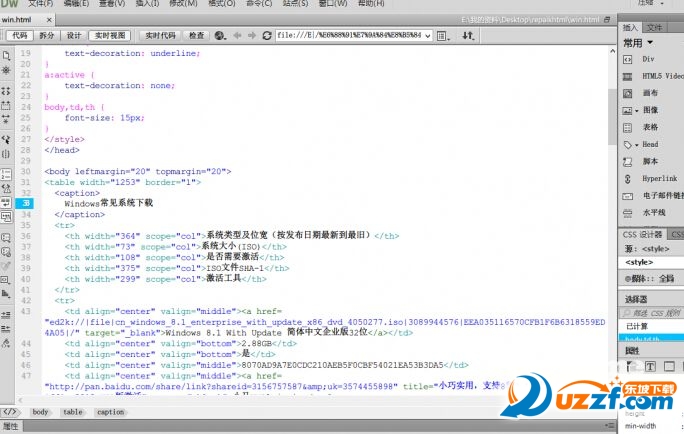Open the Head insert dropdown arrow

636,145
